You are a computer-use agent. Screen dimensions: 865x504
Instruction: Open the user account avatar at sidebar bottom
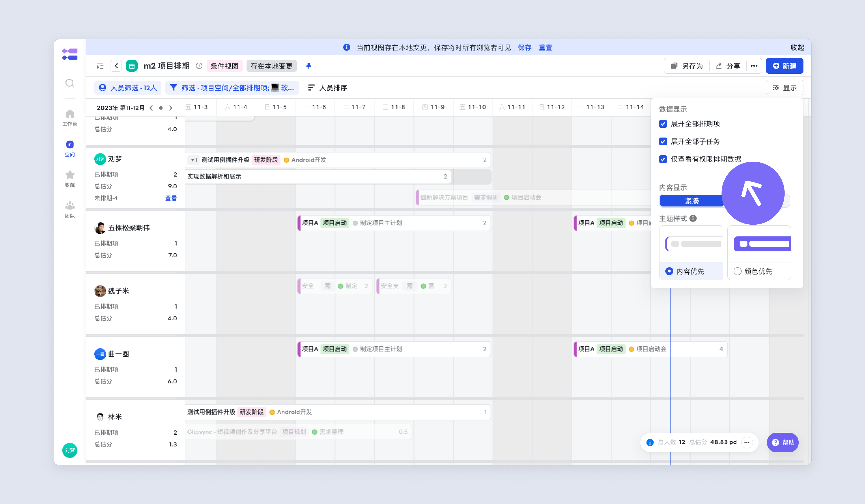click(x=70, y=450)
